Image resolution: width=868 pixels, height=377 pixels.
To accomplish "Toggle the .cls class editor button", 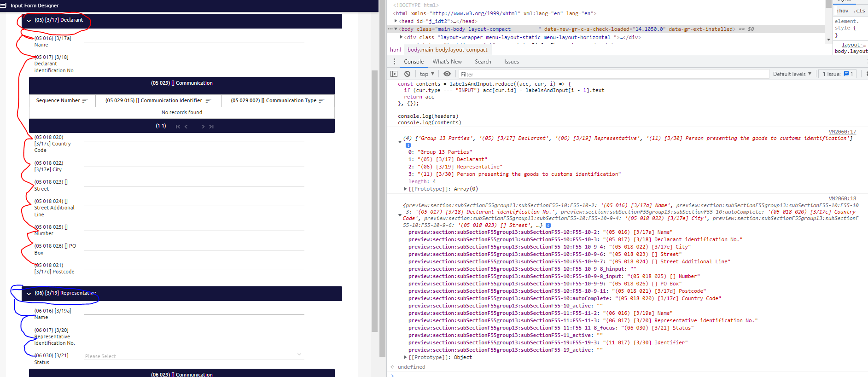I will [859, 11].
